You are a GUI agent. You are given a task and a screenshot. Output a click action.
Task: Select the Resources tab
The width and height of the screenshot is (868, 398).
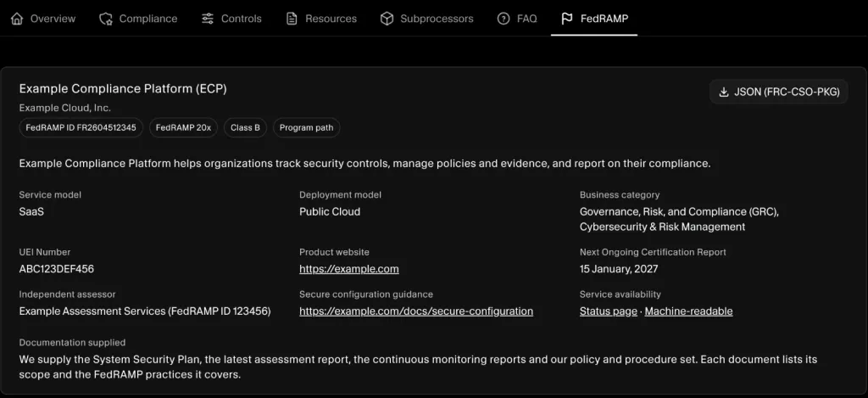point(321,19)
